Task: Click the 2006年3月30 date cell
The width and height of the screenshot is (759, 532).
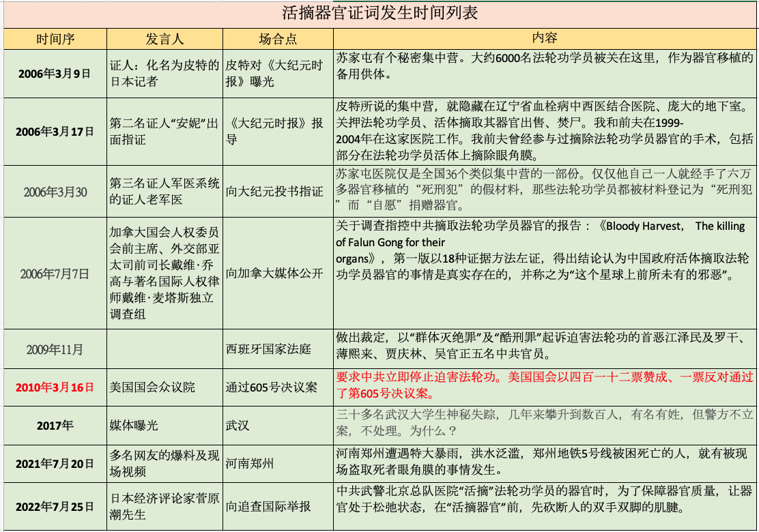Action: pos(55,192)
